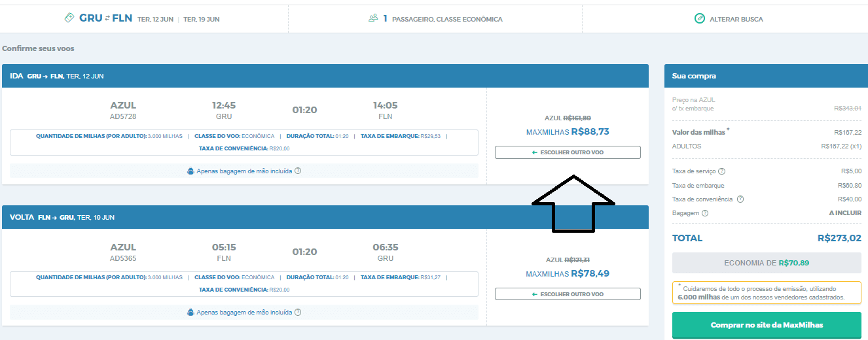This screenshot has width=868, height=340.
Task: Click the round-trip arrows between GRU and FLN
Action: 107,18
